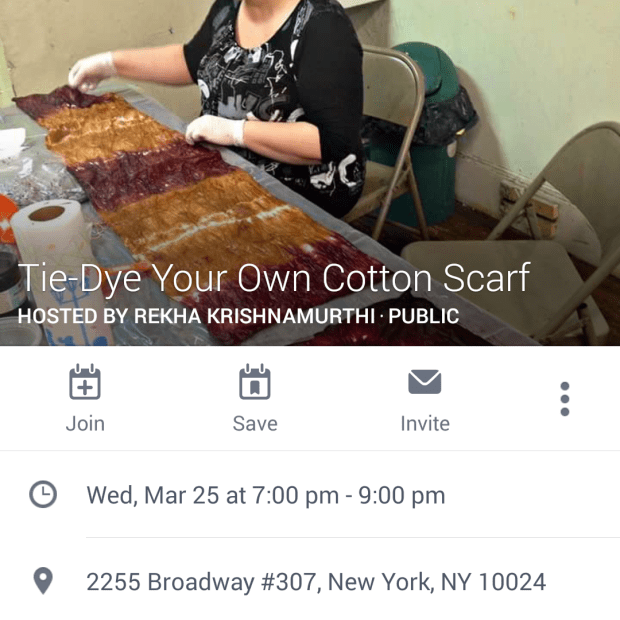Click the Save label text
This screenshot has width=620, height=620.
tap(255, 424)
